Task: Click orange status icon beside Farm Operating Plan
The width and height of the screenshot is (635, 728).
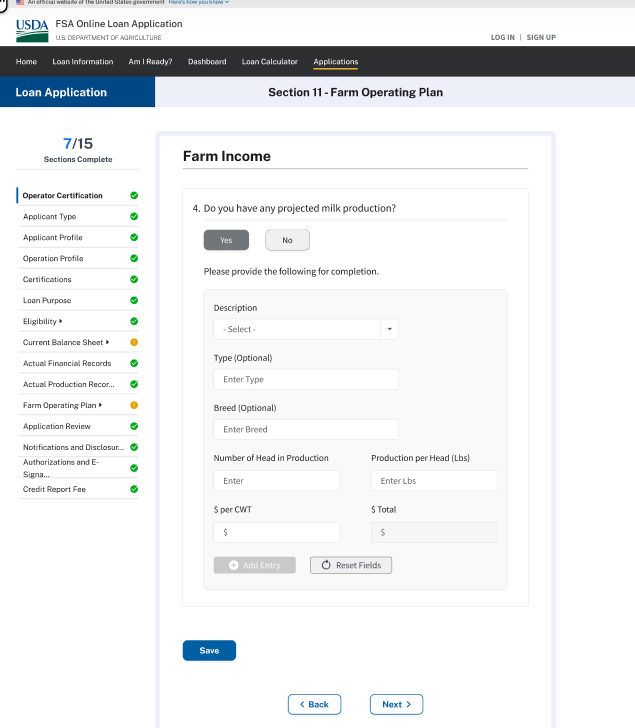Action: [x=134, y=405]
